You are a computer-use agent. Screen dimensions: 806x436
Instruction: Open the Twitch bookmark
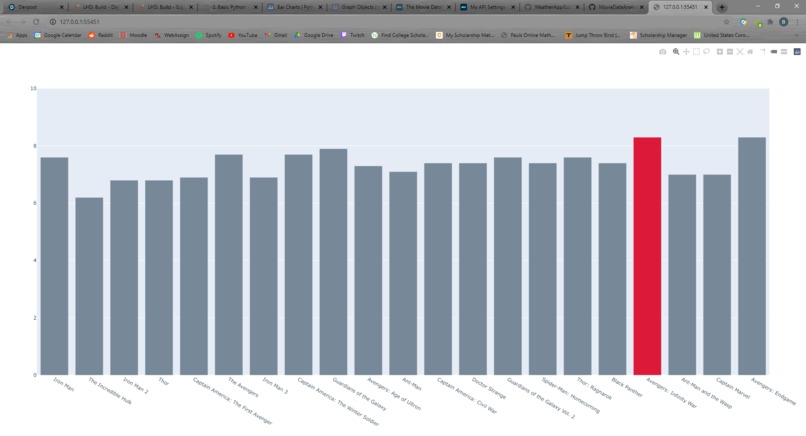(353, 35)
